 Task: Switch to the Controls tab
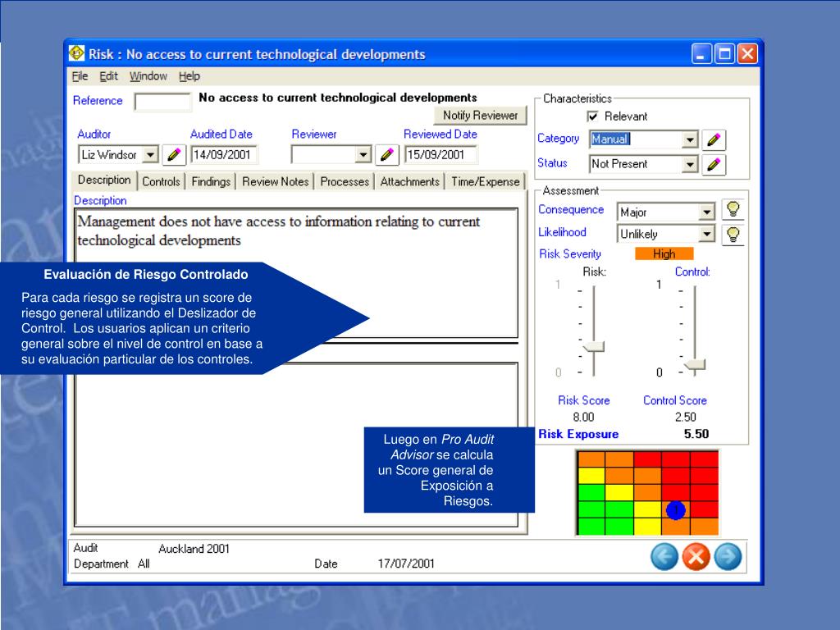pos(161,181)
